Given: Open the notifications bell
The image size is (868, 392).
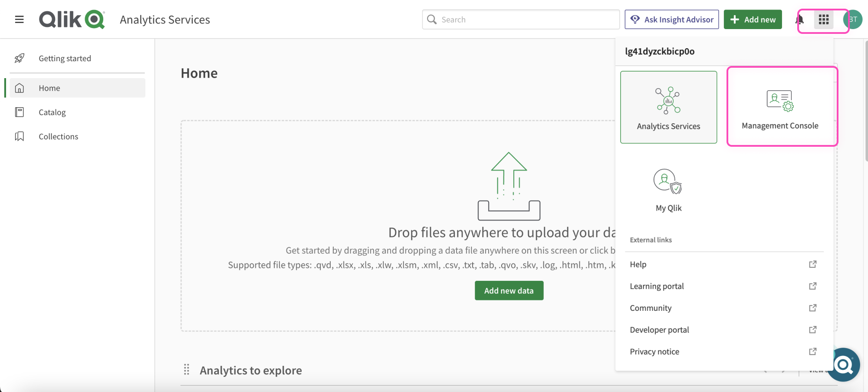Looking at the screenshot, I should [799, 20].
